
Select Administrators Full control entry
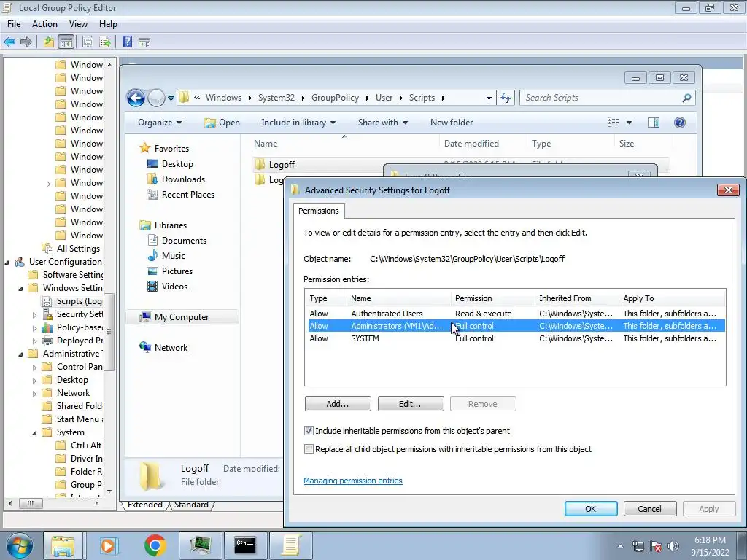coord(515,326)
